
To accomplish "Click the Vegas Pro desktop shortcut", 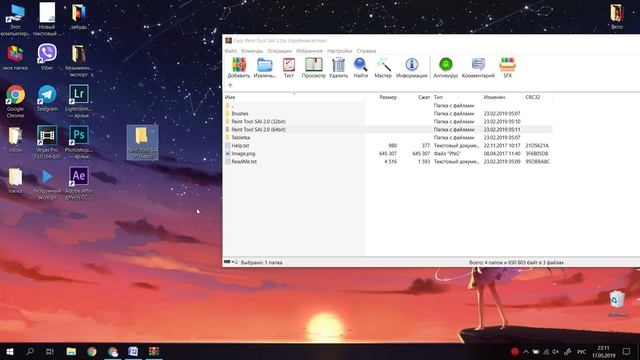I will point(47,142).
